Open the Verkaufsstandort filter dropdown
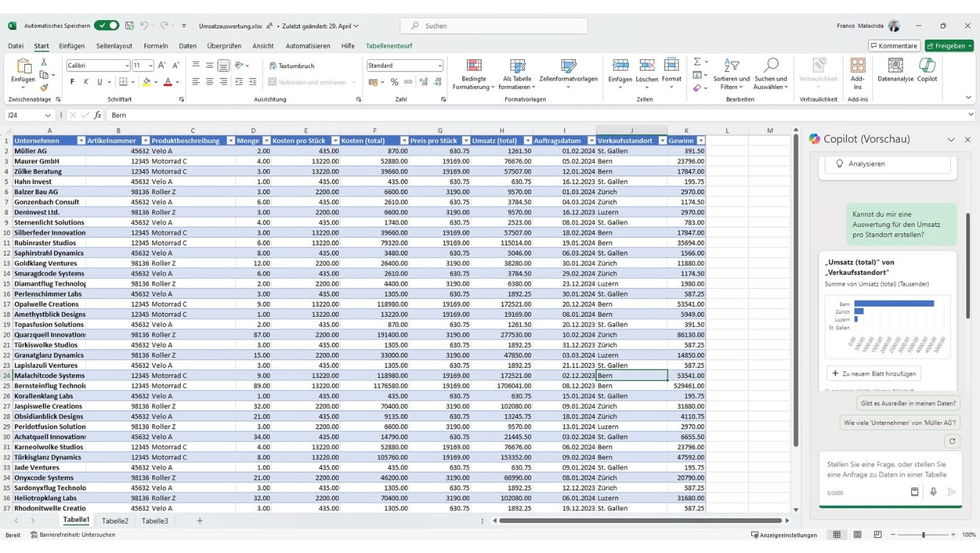This screenshot has height=553, width=980. [663, 141]
